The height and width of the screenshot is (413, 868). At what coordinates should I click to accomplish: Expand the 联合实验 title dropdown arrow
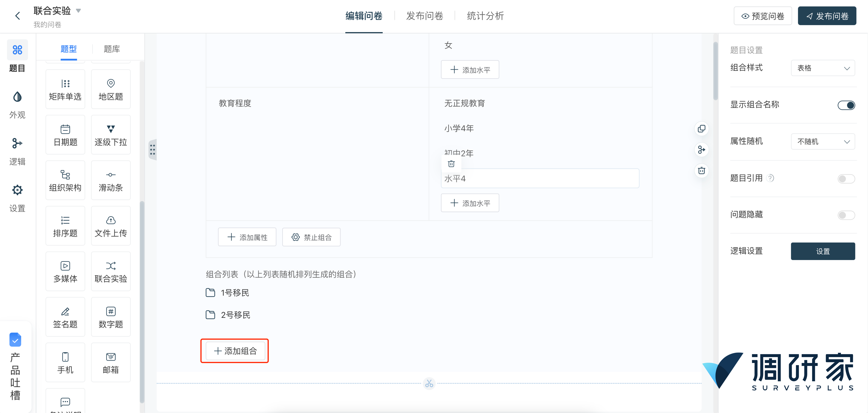78,11
